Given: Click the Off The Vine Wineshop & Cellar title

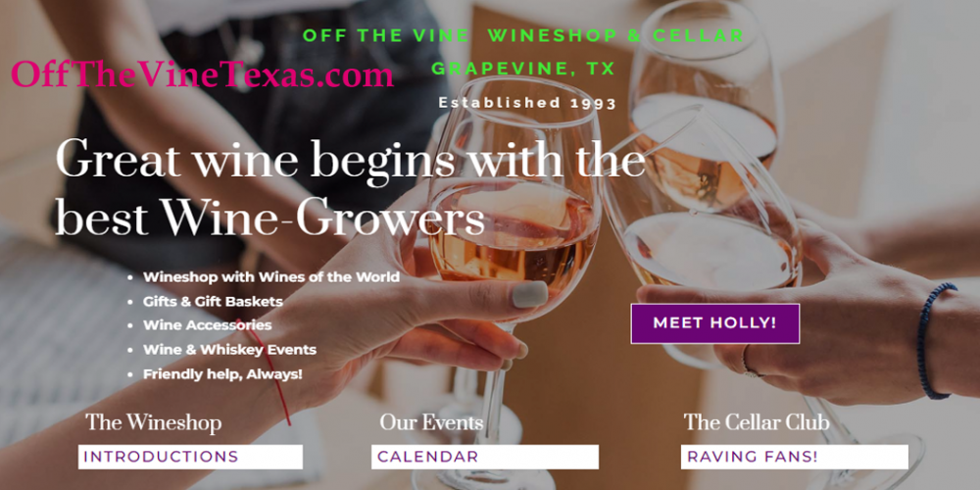Looking at the screenshot, I should (x=523, y=35).
